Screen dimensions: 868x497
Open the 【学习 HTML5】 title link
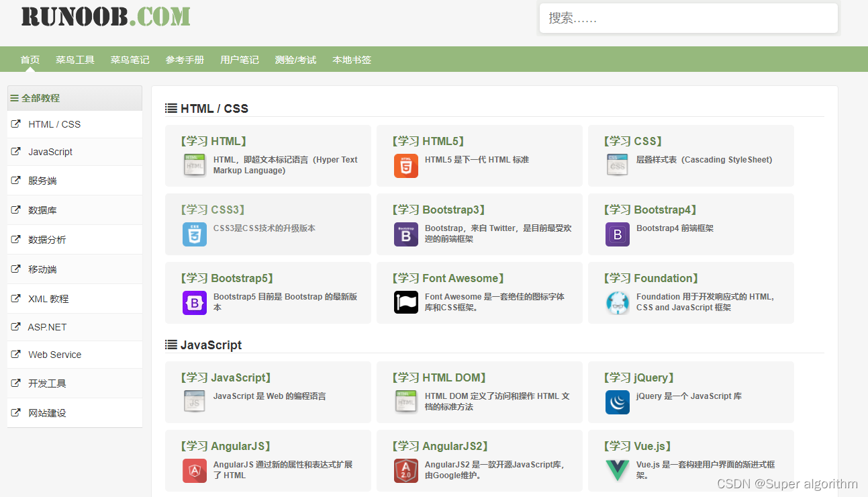click(x=428, y=141)
